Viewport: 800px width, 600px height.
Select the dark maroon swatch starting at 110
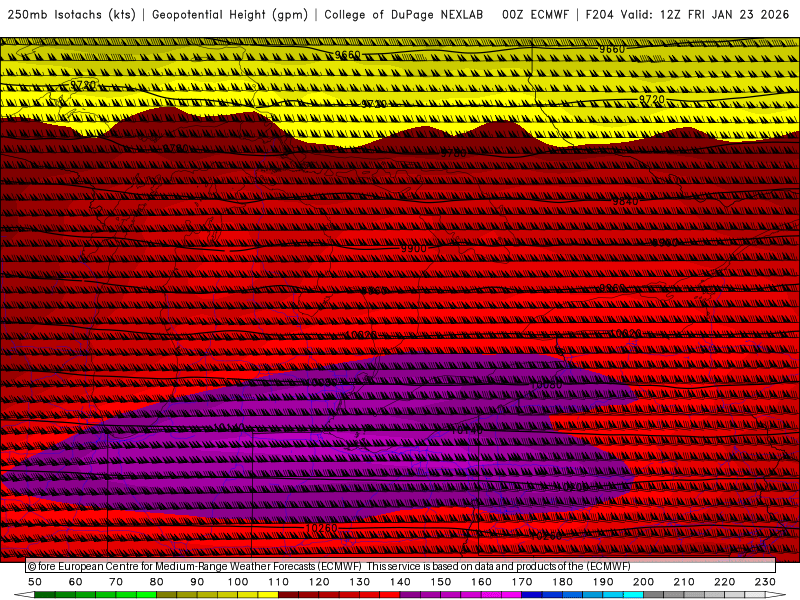coord(289,595)
